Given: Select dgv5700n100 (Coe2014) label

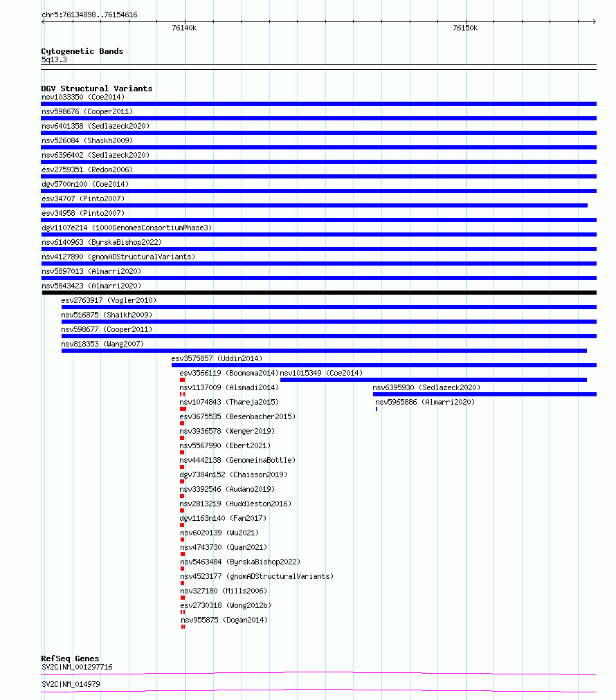Looking at the screenshot, I should tap(85, 184).
